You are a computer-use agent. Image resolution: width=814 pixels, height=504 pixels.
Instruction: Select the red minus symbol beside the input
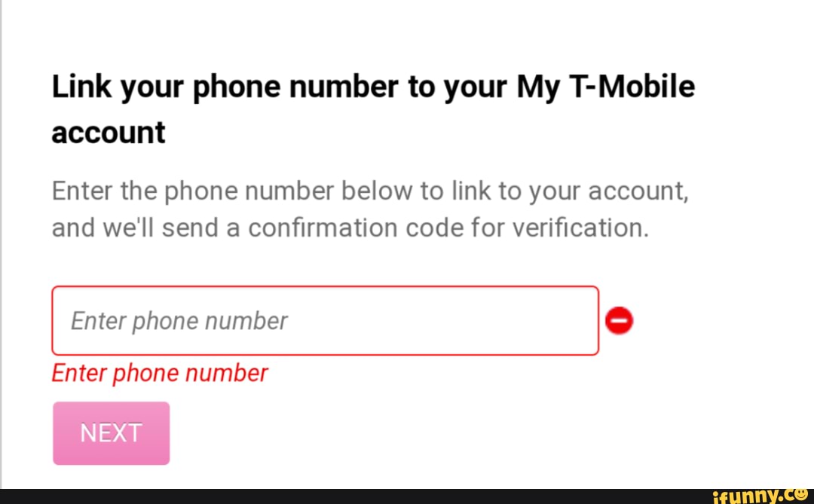[618, 320]
